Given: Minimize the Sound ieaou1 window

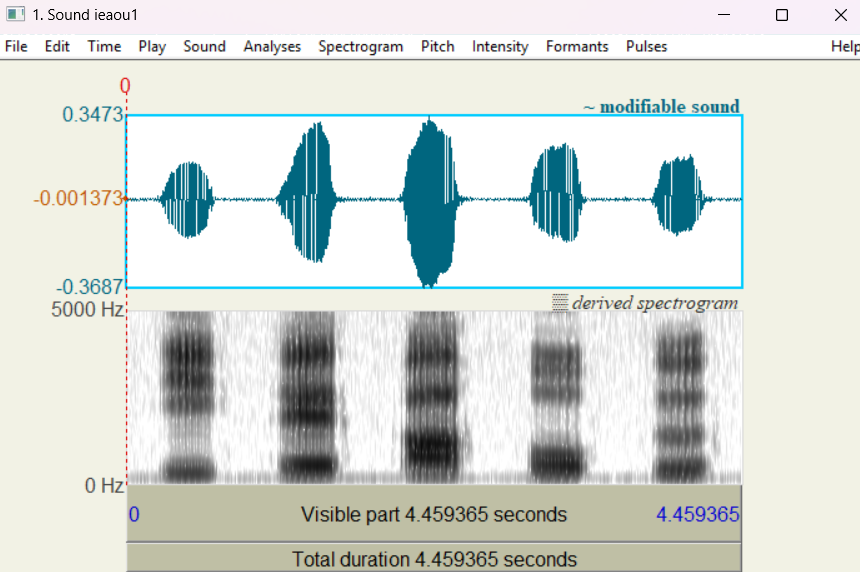Looking at the screenshot, I should coord(724,15).
